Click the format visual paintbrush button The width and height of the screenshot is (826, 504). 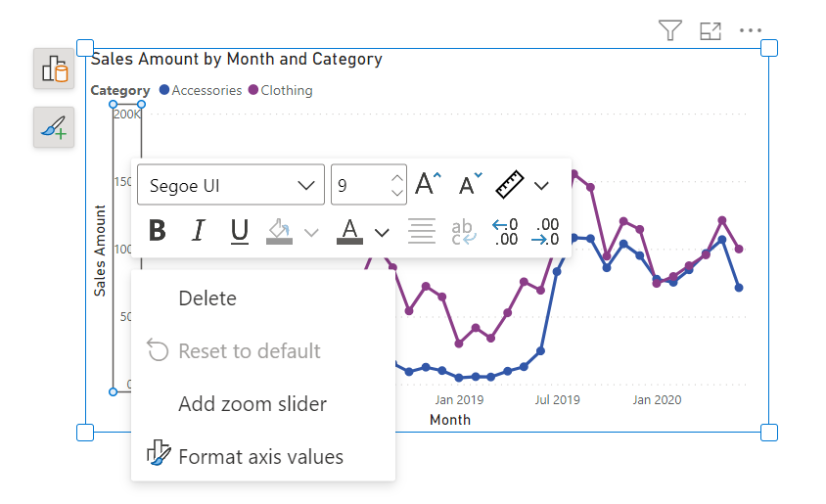[54, 127]
